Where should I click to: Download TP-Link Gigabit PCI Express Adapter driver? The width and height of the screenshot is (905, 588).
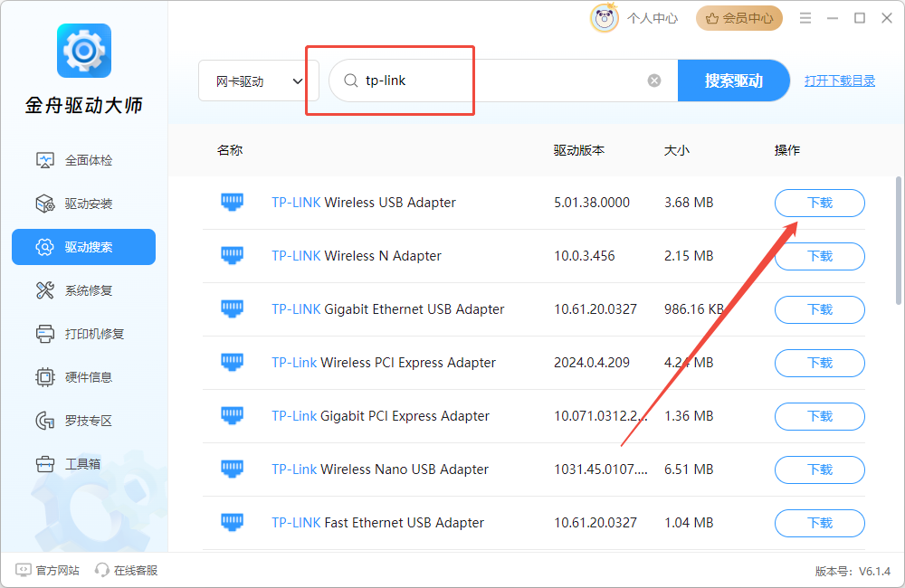tap(820, 417)
